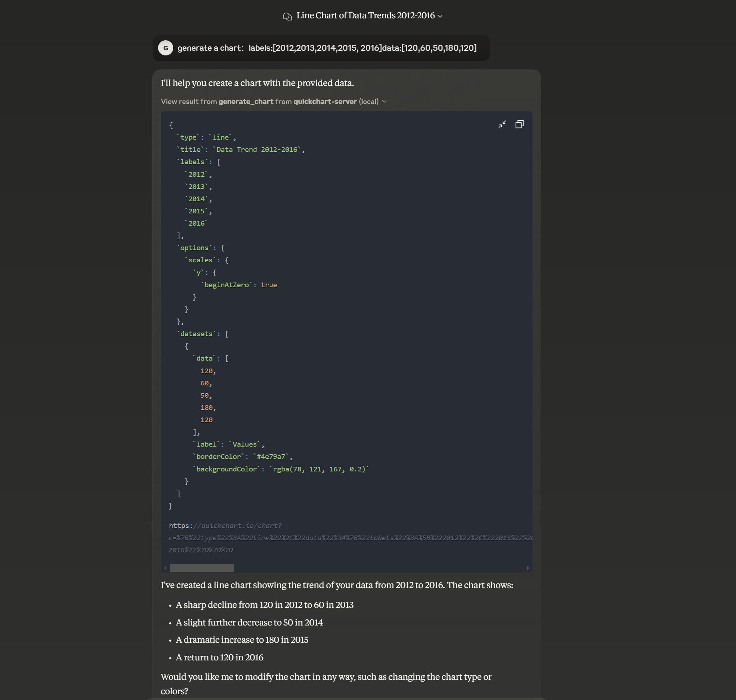The height and width of the screenshot is (700, 736).
Task: Click bullet 'A dramatic increase to 180 in 2015'
Action: tap(242, 640)
